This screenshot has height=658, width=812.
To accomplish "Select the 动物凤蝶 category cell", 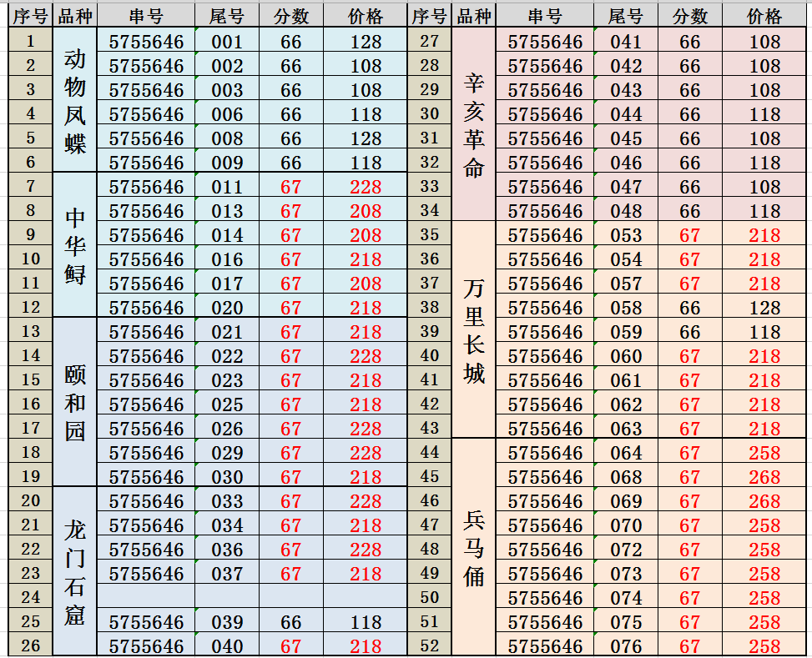I will click(75, 101).
